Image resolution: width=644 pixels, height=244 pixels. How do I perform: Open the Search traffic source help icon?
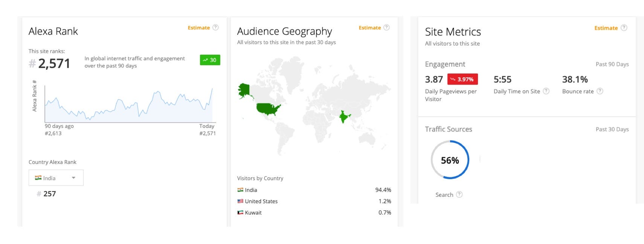point(459,195)
